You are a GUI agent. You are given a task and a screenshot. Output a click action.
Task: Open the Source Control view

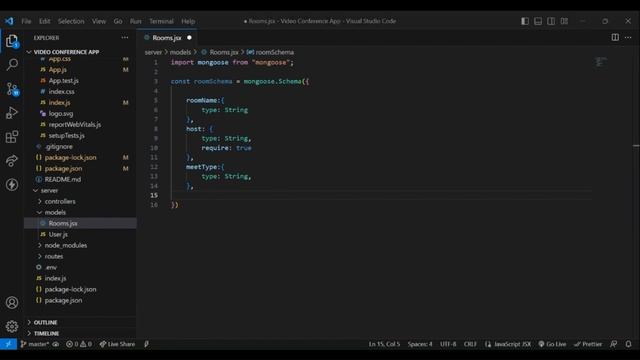pos(12,89)
